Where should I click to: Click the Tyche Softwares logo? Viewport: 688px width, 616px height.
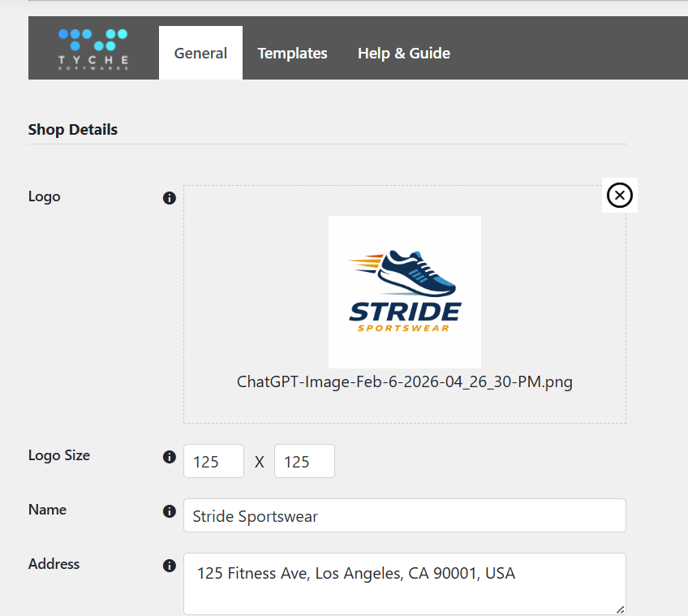click(93, 49)
